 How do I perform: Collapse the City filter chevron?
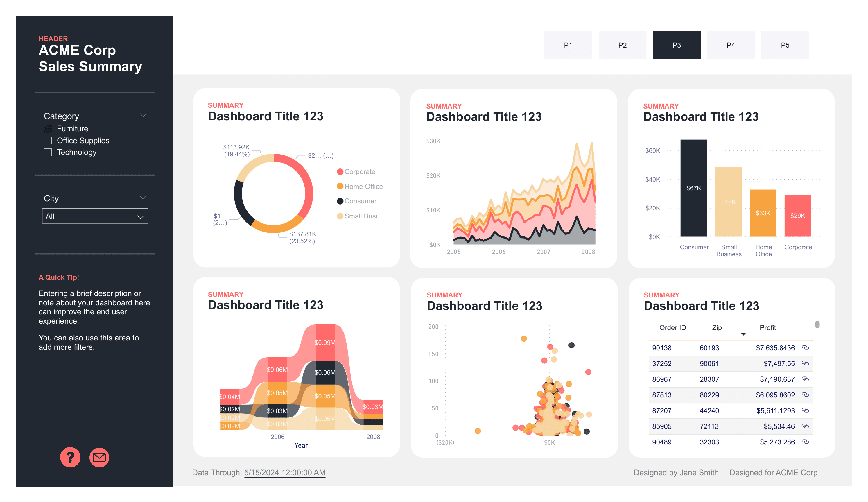(x=143, y=198)
